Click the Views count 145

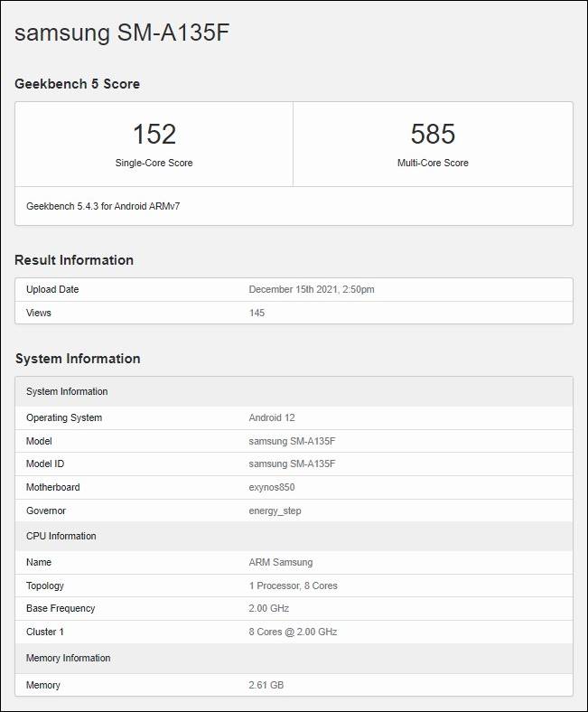tap(257, 313)
